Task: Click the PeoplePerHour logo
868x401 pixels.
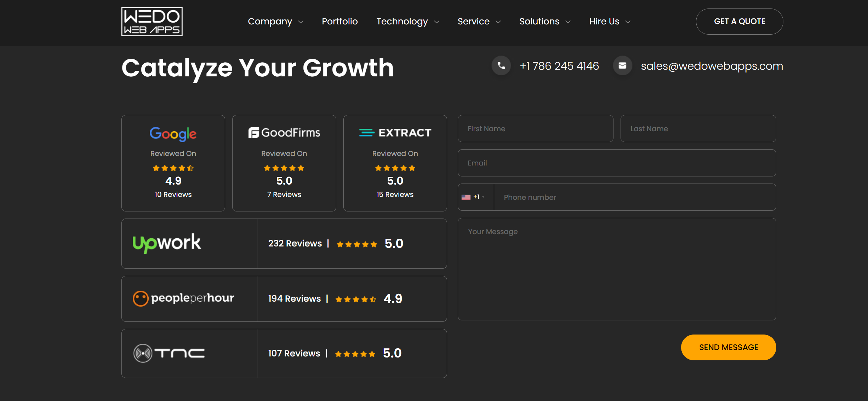Action: point(183,298)
